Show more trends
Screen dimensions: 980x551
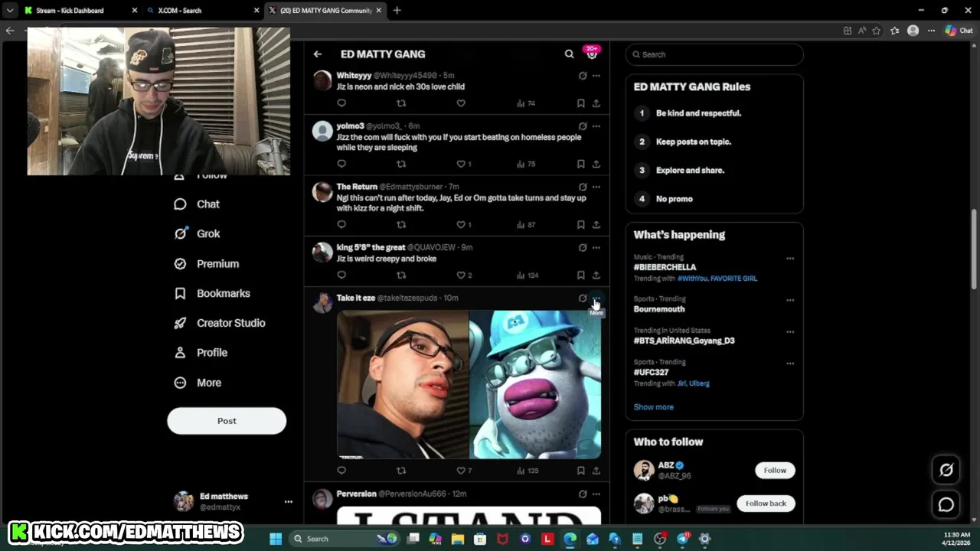click(654, 407)
